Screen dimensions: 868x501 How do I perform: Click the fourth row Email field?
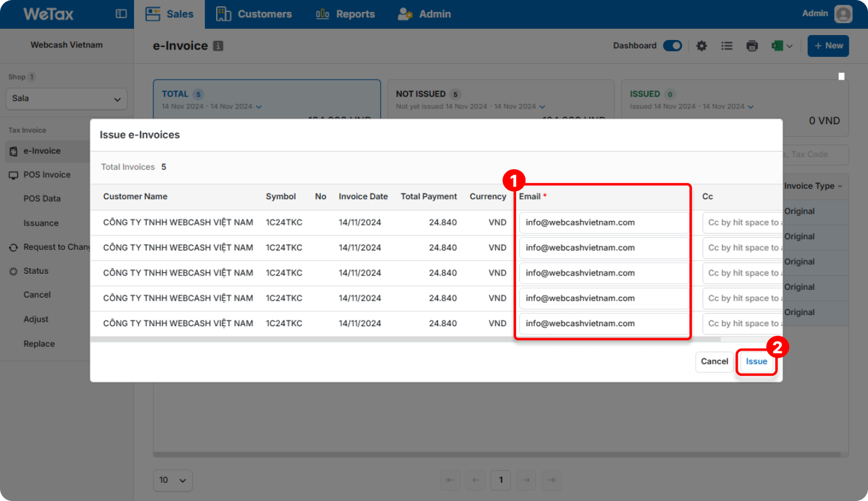[604, 298]
